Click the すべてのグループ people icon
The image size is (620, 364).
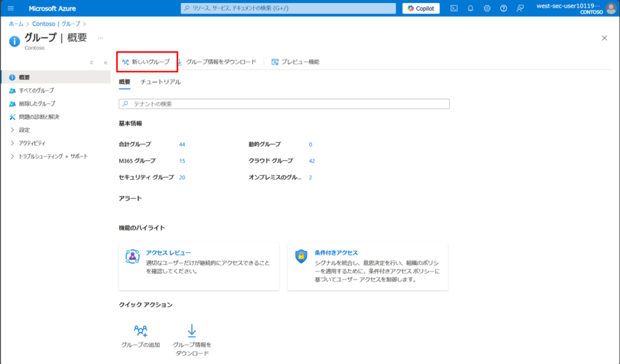click(x=12, y=91)
